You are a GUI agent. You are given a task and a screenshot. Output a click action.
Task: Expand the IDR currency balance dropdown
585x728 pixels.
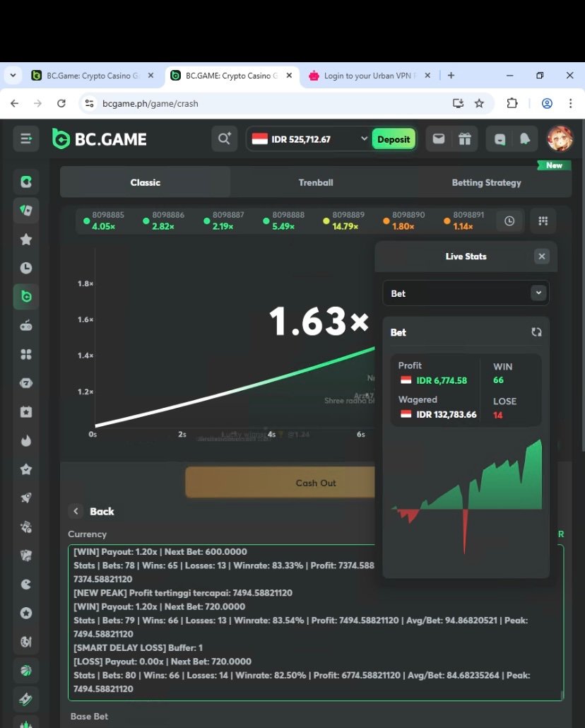[364, 139]
